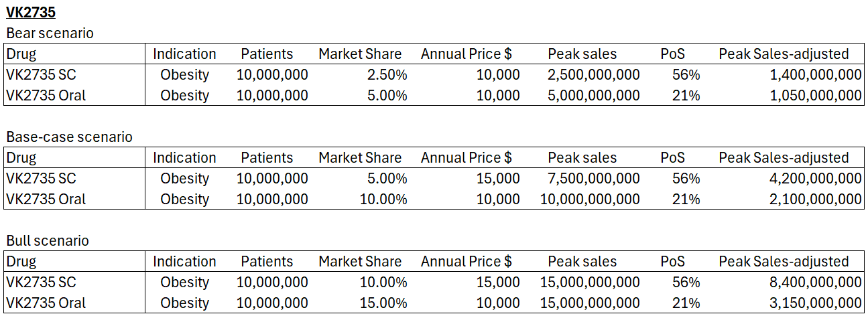Select the Bull scenario label

point(48,240)
